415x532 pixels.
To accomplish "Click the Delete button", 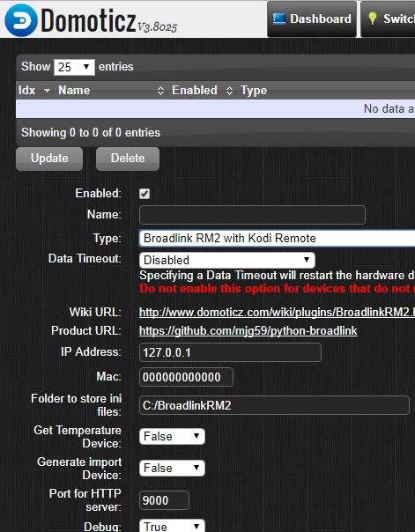I will point(128,159).
